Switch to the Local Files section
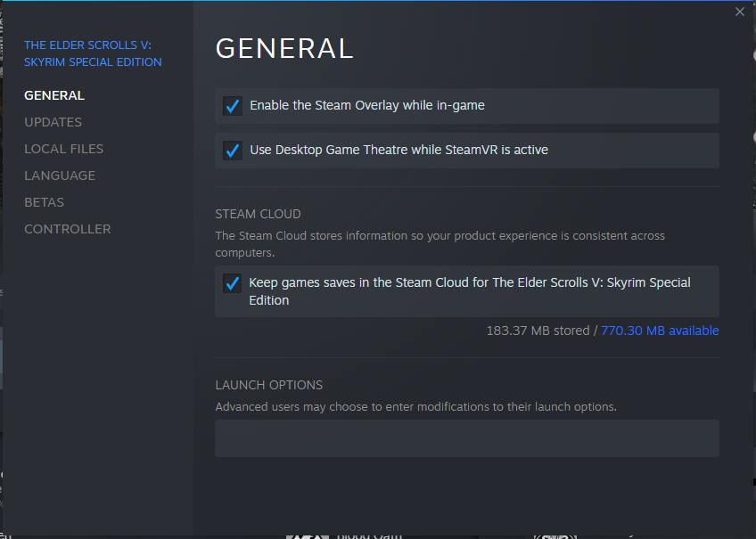 pyautogui.click(x=63, y=149)
